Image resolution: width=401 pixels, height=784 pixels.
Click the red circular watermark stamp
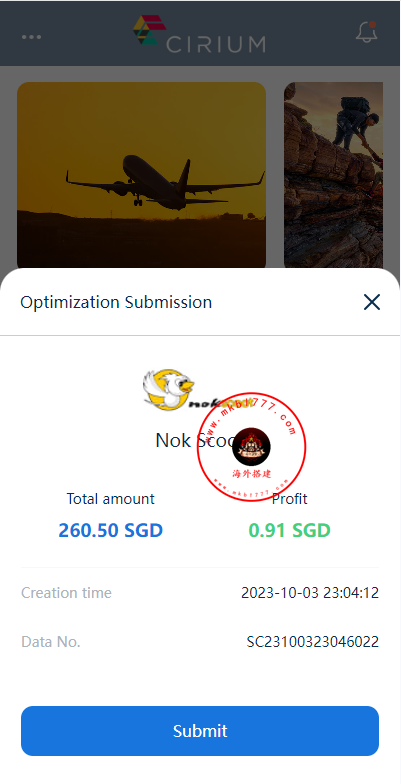[252, 446]
